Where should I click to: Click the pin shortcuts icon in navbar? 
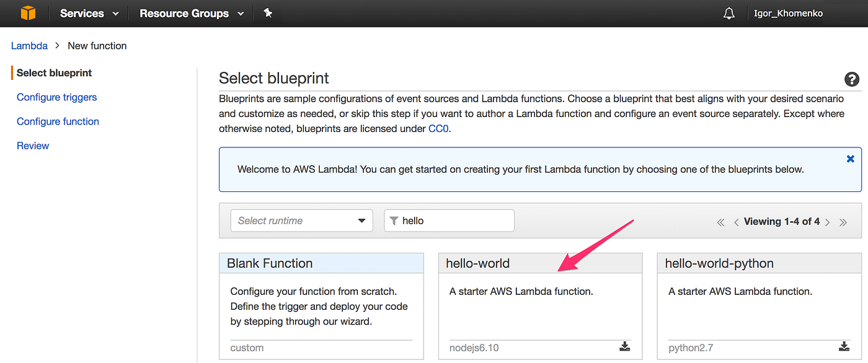click(268, 12)
